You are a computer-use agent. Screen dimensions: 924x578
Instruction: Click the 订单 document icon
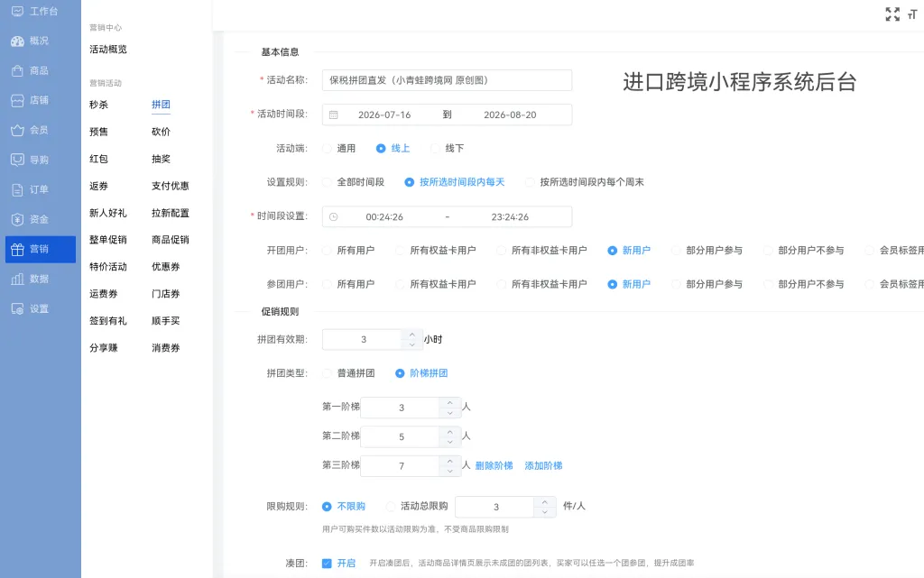[x=18, y=189]
